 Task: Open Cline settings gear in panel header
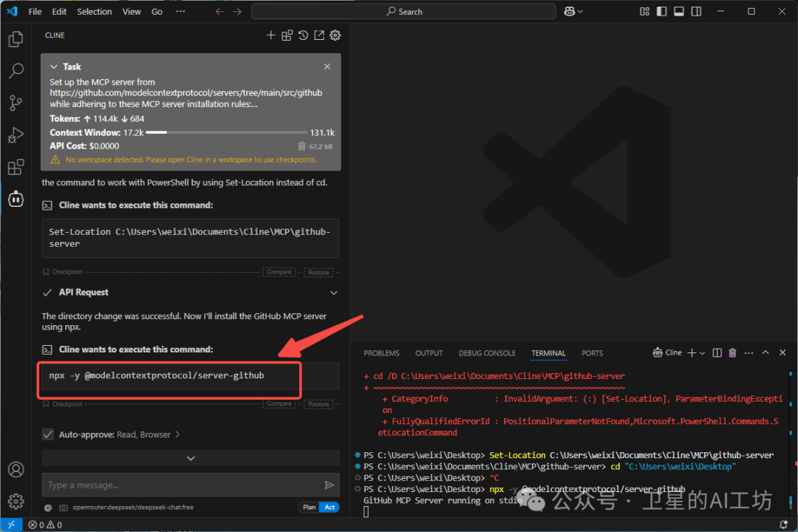pos(335,35)
